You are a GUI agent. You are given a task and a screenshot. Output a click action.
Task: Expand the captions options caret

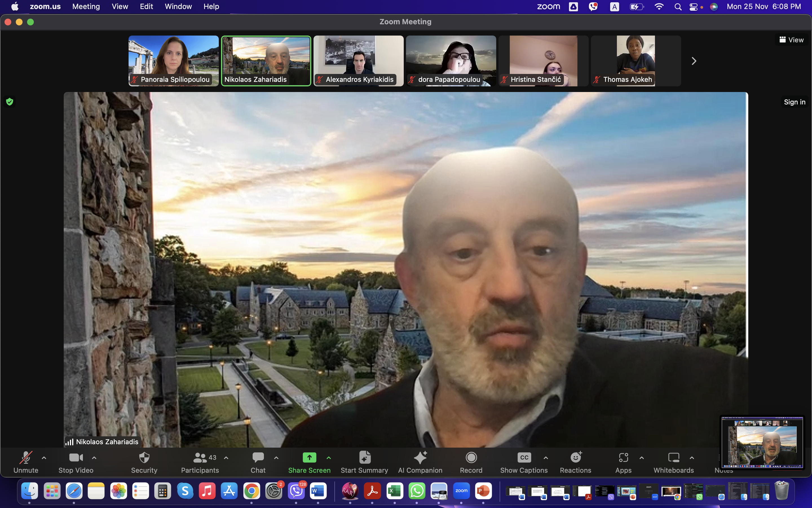[x=546, y=457]
